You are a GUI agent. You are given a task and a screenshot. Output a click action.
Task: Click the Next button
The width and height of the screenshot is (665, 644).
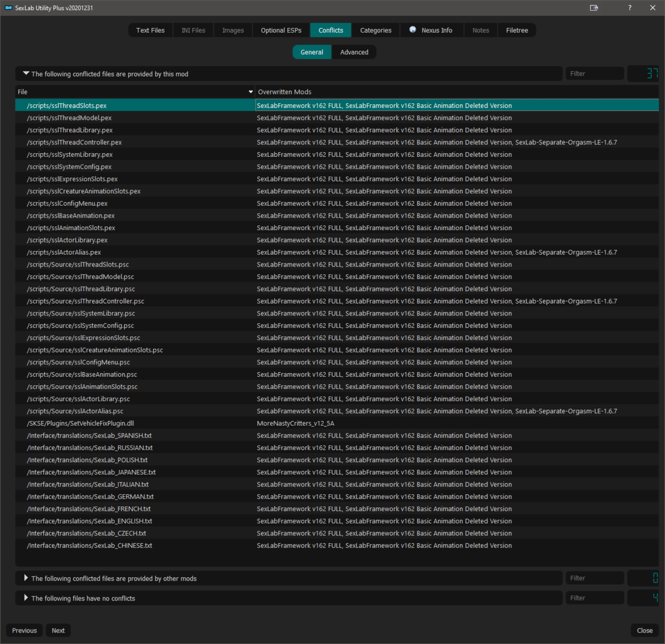point(58,630)
